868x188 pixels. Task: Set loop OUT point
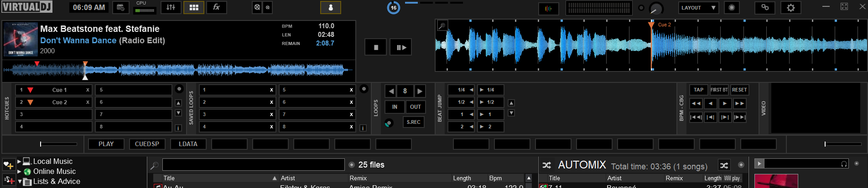416,107
